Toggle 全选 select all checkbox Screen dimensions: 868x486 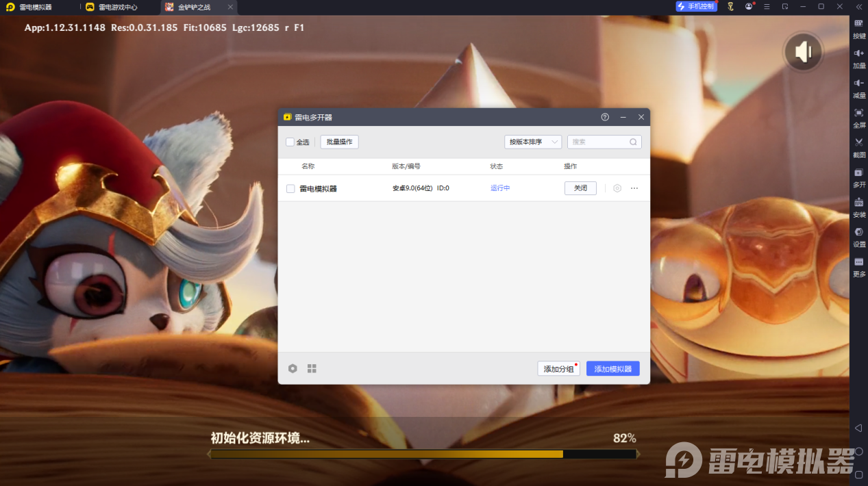pos(290,142)
